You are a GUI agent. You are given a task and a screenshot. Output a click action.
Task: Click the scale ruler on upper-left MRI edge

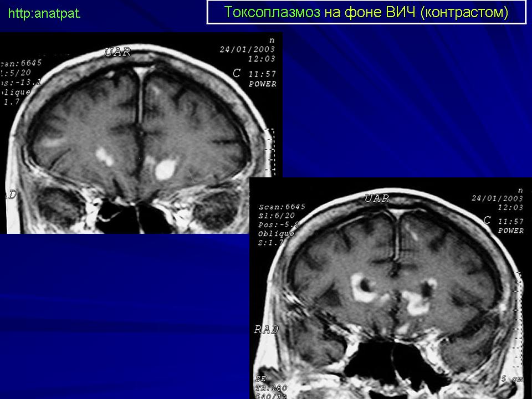270,150
